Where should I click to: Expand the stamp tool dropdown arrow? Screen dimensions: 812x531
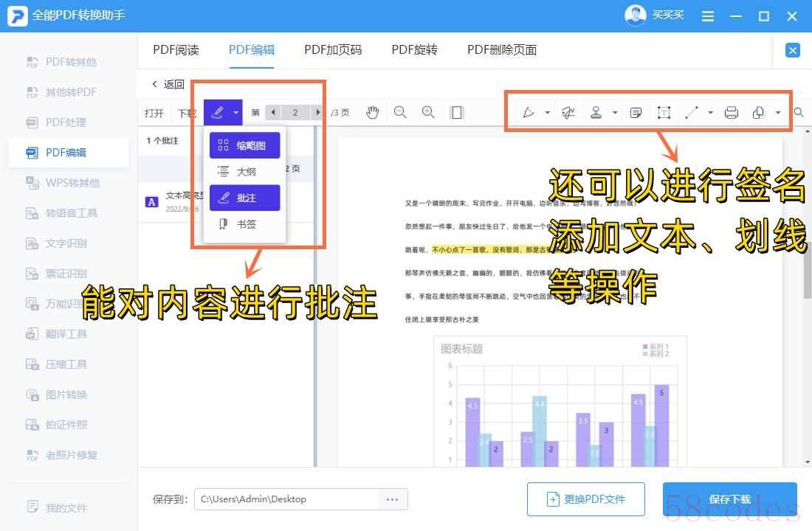[615, 113]
